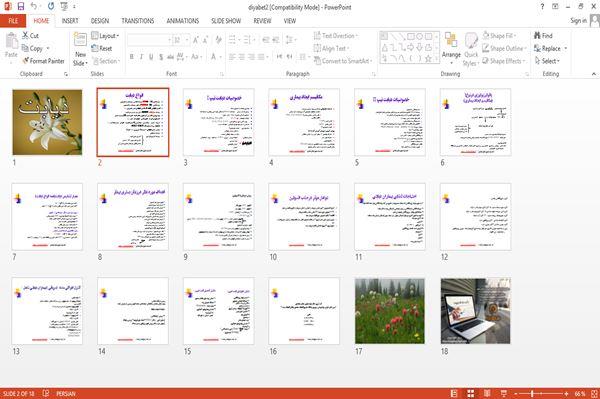Viewport: 600px width, 399px height.
Task: Click Align Left paragraph icon
Action: pyautogui.click(x=232, y=57)
